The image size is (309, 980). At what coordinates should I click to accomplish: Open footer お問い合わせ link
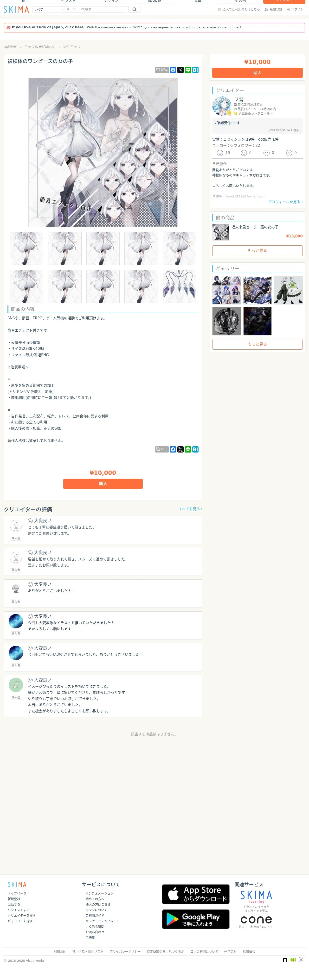pyautogui.click(x=95, y=932)
